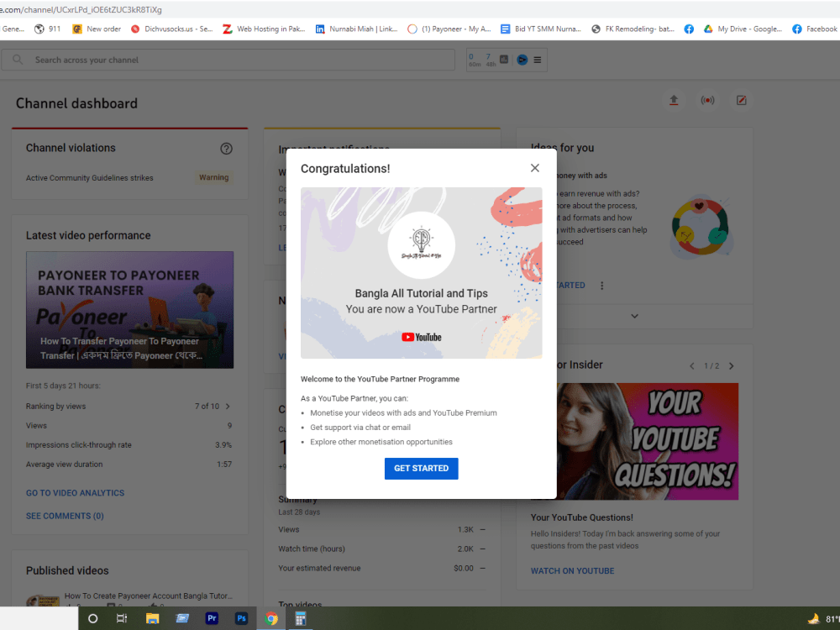Click WATCH ON YOUTUBE link
This screenshot has width=840, height=630.
[572, 571]
